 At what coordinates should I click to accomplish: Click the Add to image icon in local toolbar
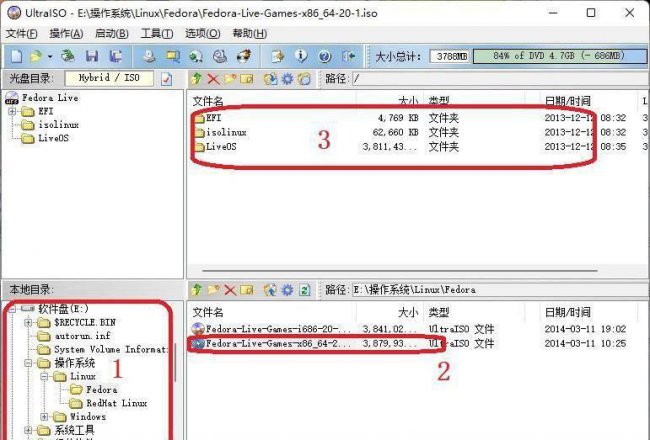[270, 289]
